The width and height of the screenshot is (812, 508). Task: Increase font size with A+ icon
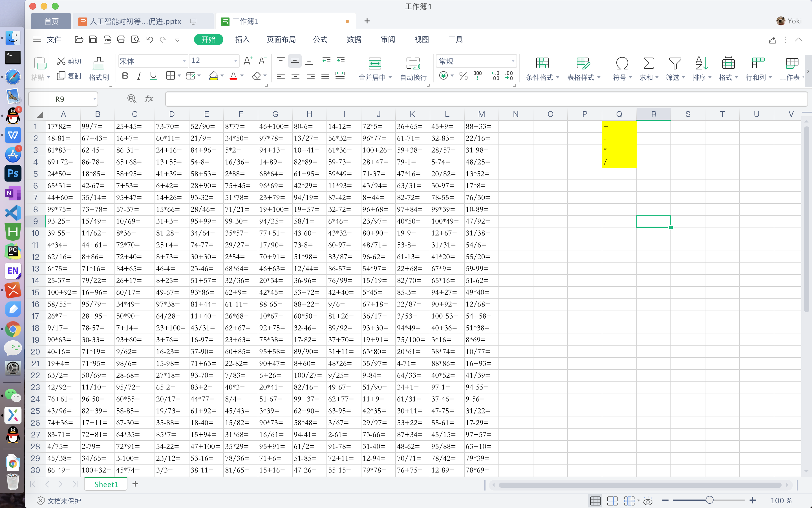pyautogui.click(x=248, y=61)
